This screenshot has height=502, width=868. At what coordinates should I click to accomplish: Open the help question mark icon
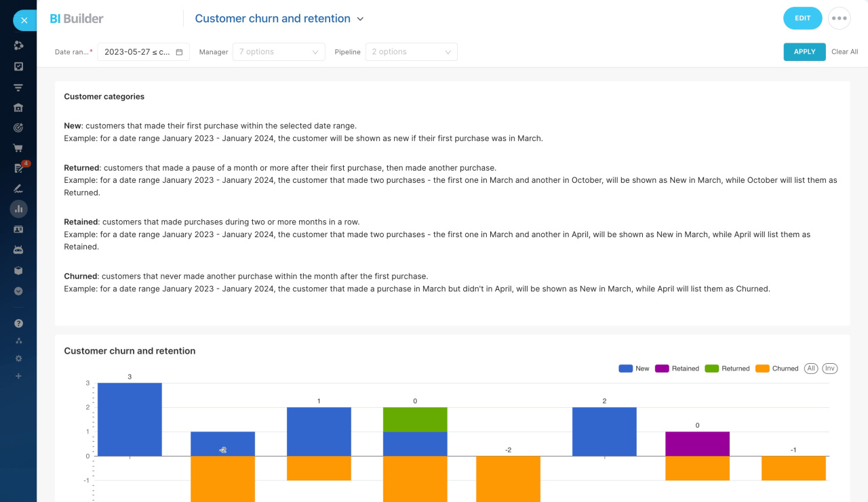(18, 323)
